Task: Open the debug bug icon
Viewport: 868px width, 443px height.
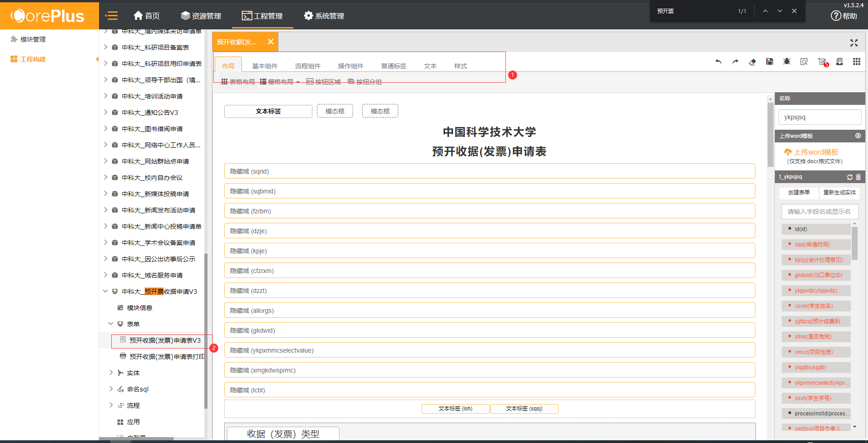Action: pos(787,62)
